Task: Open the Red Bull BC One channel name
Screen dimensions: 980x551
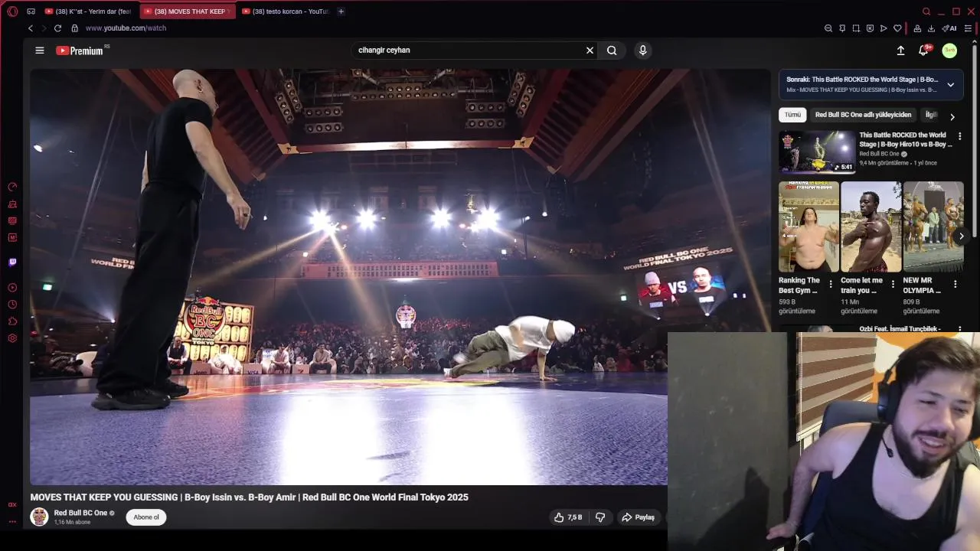Action: pyautogui.click(x=80, y=513)
